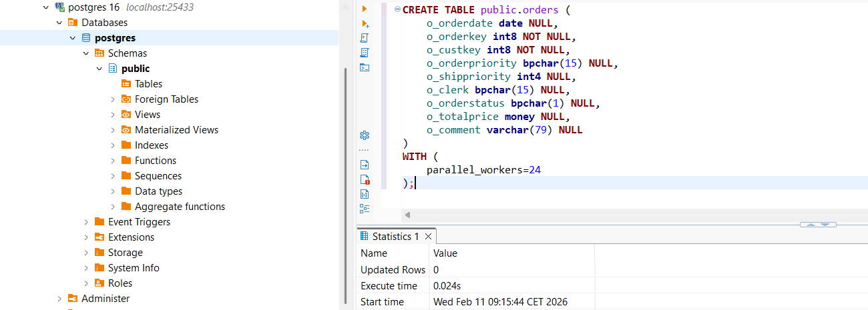Click the Databases folder icon

point(73,23)
